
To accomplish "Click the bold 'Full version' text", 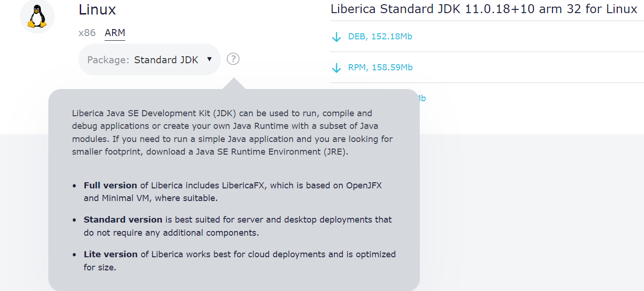I will pos(111,185).
